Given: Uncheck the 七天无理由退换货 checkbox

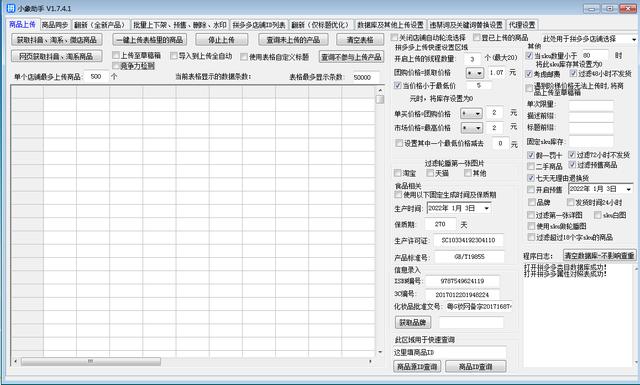Looking at the screenshot, I should [x=531, y=178].
